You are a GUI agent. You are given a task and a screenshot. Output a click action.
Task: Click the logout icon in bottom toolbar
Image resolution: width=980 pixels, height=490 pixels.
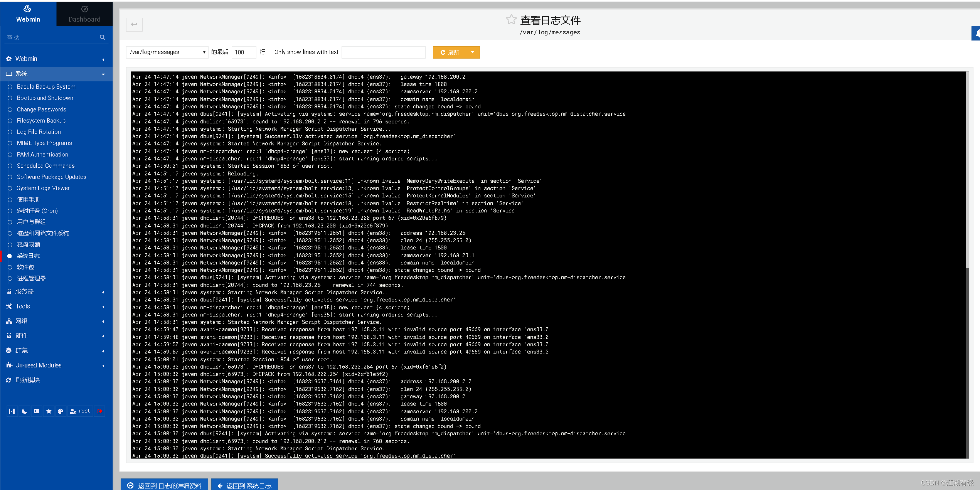pyautogui.click(x=101, y=411)
